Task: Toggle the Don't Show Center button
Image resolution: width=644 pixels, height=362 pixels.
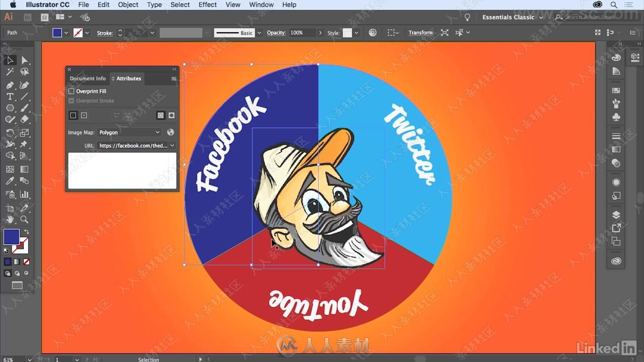Action: point(73,115)
